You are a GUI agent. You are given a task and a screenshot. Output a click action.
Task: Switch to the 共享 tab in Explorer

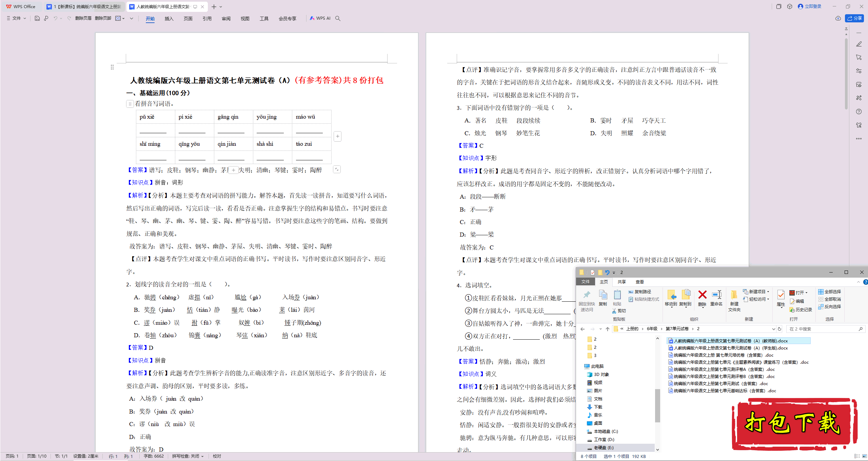pyautogui.click(x=622, y=282)
